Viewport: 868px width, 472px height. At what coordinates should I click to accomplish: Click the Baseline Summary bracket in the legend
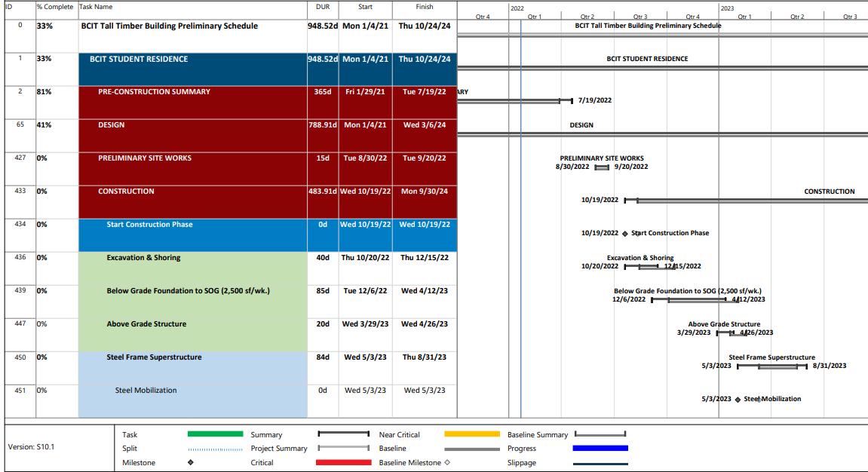click(600, 434)
